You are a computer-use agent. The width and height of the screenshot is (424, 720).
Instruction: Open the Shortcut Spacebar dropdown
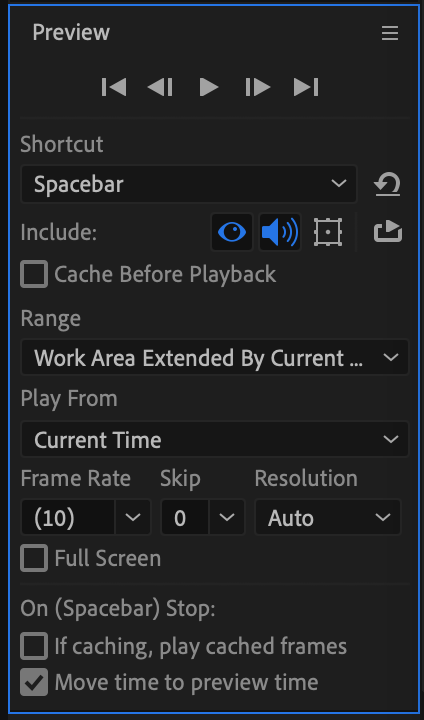coord(189,184)
